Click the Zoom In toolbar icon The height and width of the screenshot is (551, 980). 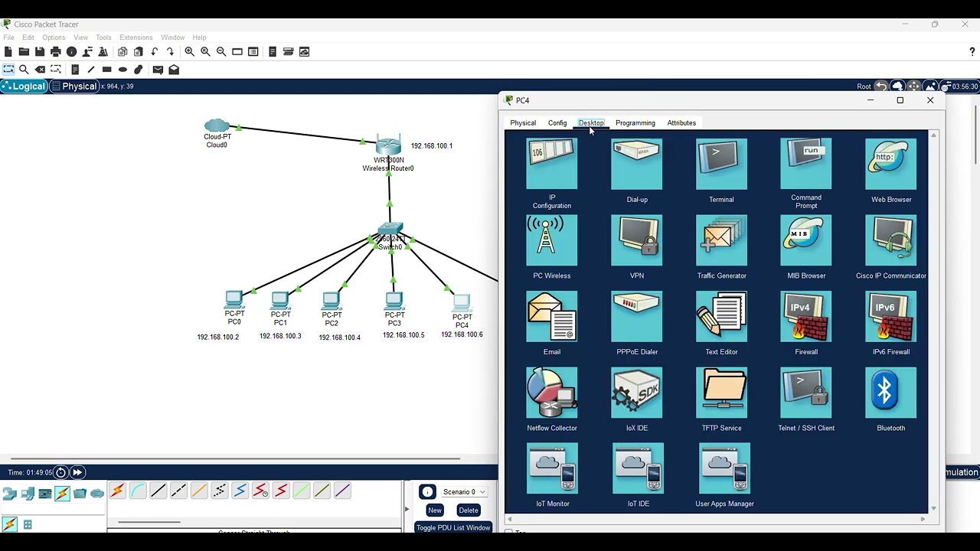point(189,51)
